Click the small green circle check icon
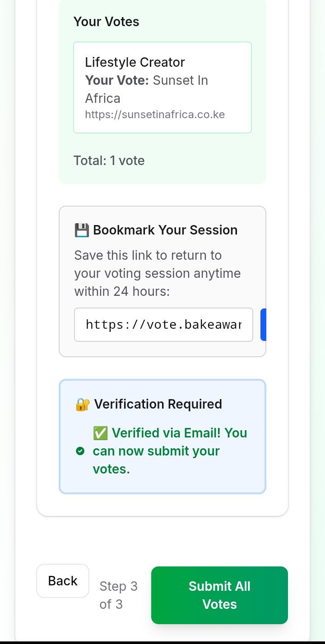 coord(80,451)
